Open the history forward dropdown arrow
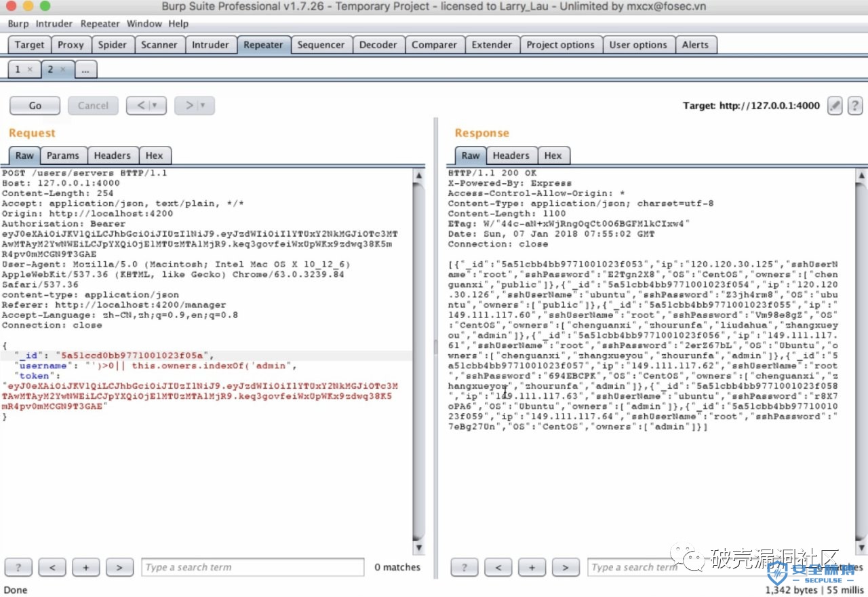 [203, 106]
